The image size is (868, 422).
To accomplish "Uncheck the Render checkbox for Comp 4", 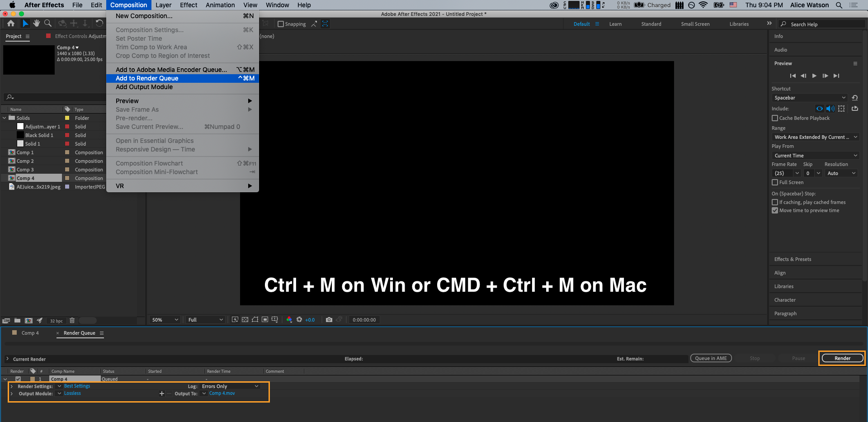I will coord(18,379).
